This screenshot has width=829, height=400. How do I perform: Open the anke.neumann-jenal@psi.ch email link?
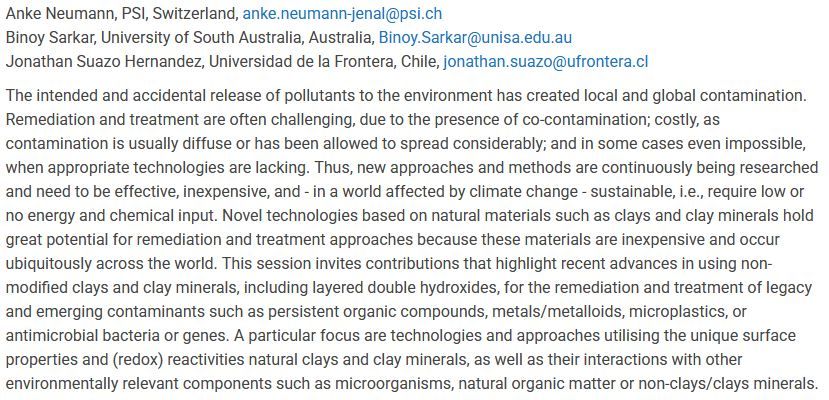pos(342,14)
